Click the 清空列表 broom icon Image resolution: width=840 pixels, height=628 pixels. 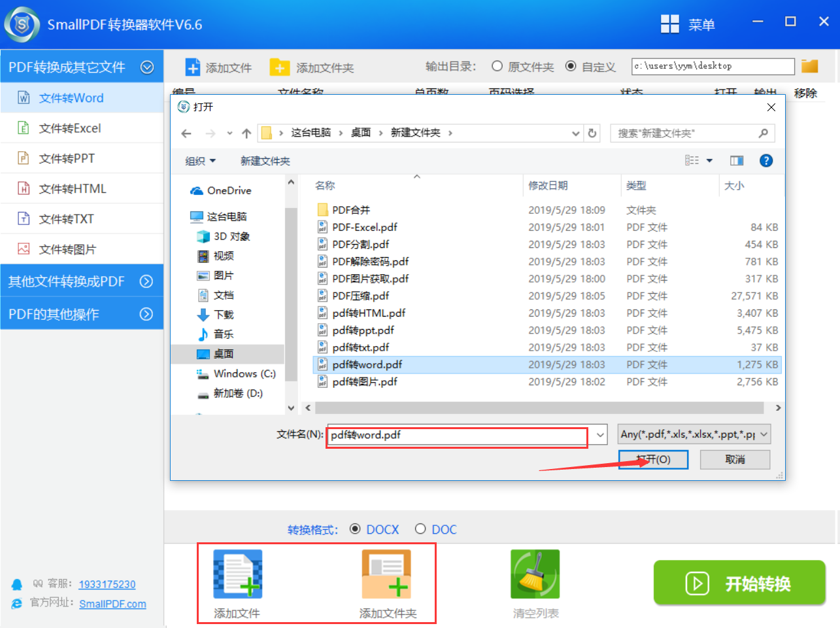(535, 574)
